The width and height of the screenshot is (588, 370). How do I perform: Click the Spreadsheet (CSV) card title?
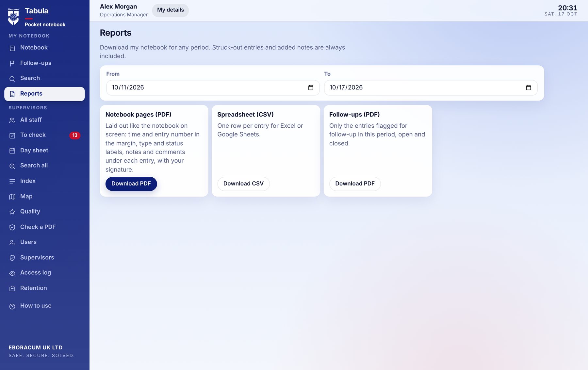click(x=246, y=115)
